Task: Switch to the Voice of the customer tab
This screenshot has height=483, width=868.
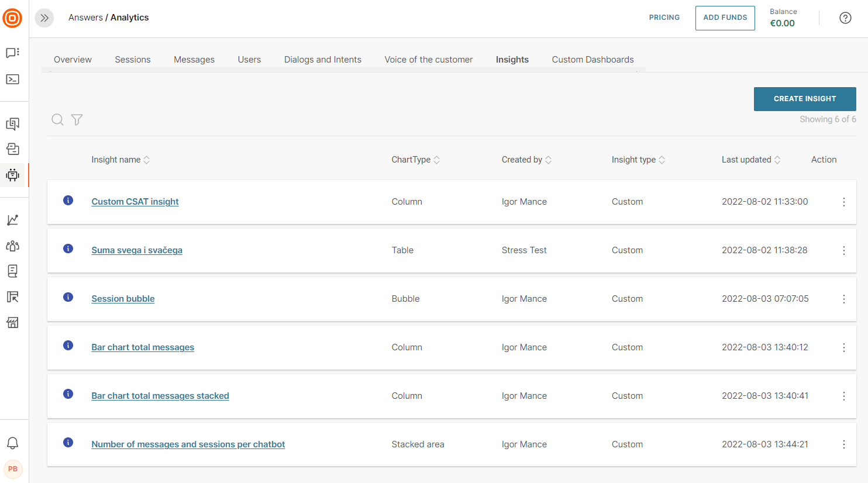Action: click(x=428, y=59)
